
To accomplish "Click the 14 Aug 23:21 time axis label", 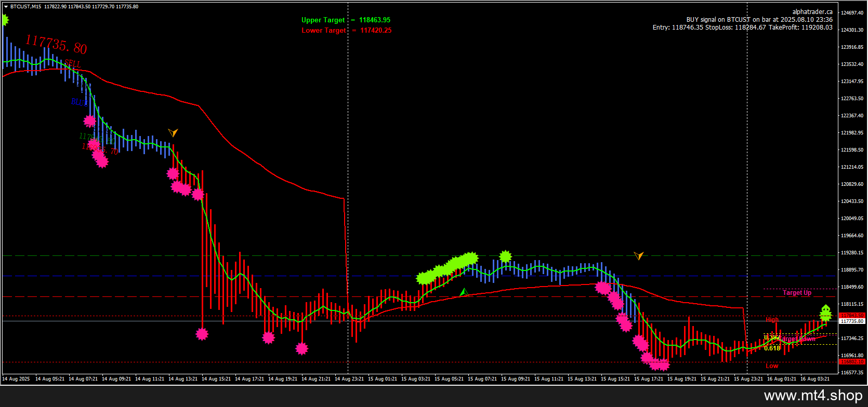I will (x=349, y=379).
